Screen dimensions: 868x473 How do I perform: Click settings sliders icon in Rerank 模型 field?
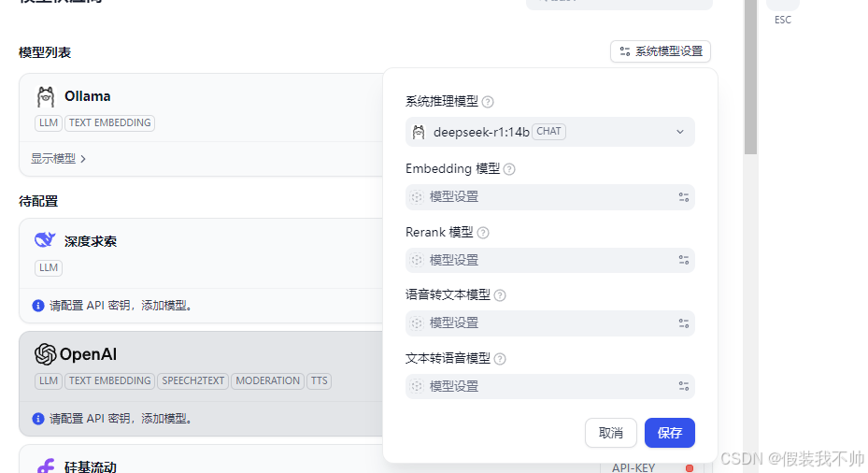[x=684, y=260]
